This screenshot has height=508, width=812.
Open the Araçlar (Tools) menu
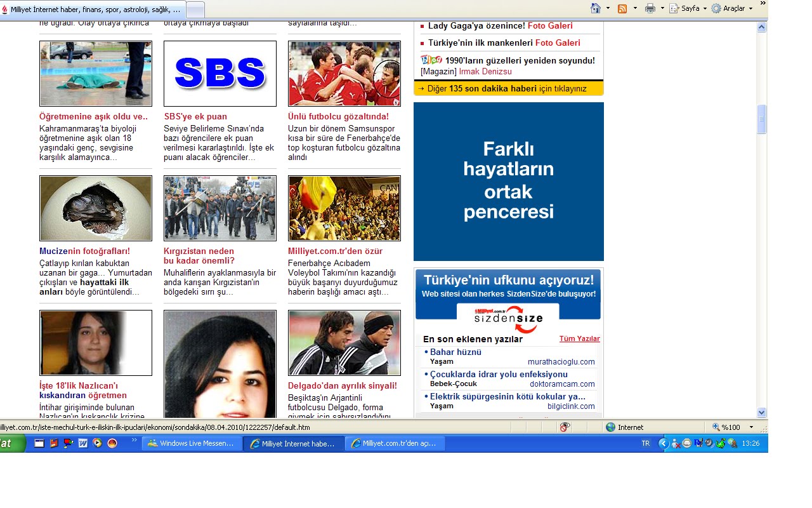coord(732,8)
